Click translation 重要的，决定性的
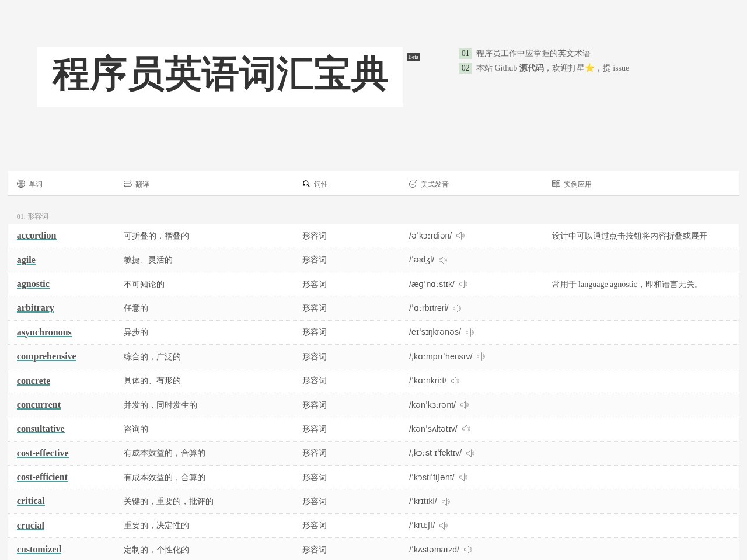 coord(156,526)
